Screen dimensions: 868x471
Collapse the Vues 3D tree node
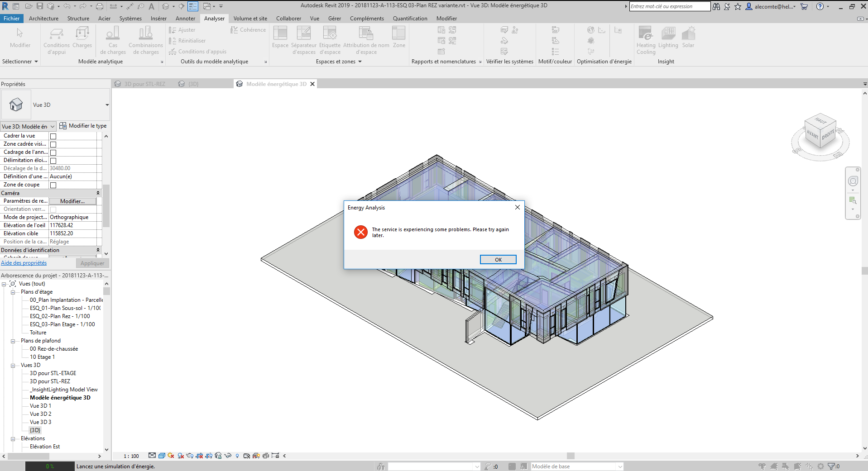[x=13, y=366]
